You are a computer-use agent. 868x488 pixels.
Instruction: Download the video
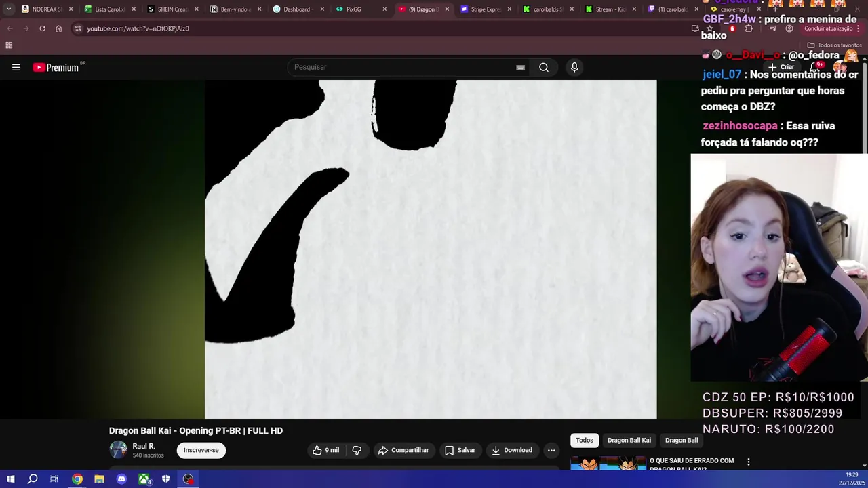pyautogui.click(x=512, y=450)
